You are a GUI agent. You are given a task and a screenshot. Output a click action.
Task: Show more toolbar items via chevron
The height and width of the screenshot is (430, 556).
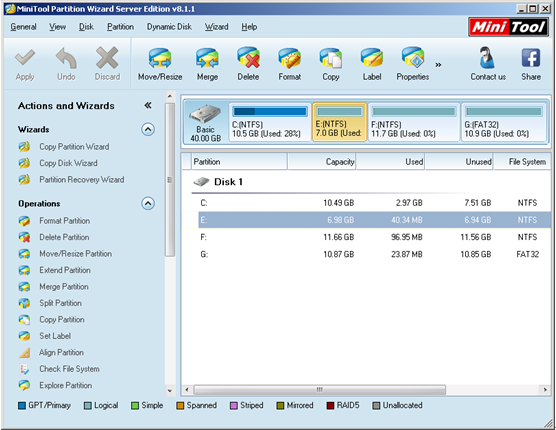click(x=438, y=65)
